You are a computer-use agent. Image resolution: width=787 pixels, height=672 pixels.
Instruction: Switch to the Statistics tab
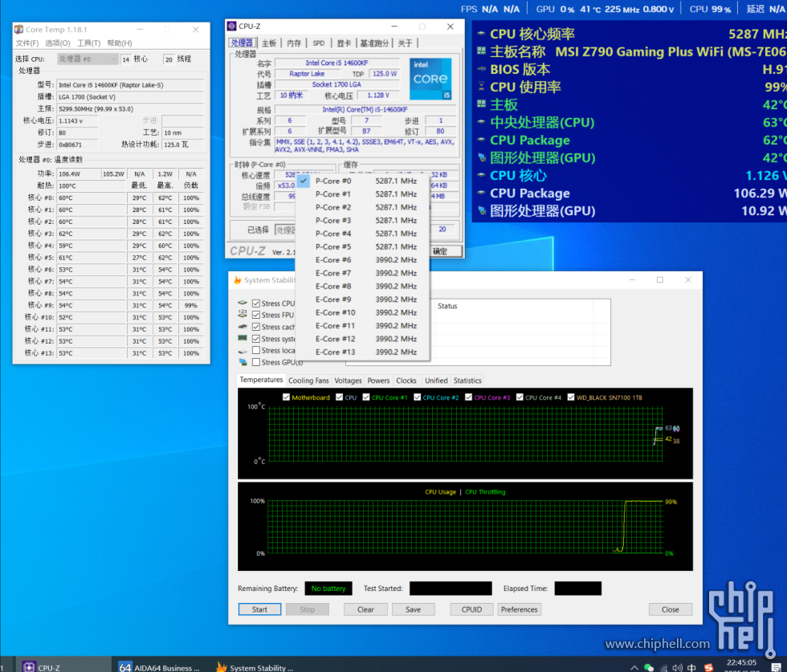click(467, 381)
